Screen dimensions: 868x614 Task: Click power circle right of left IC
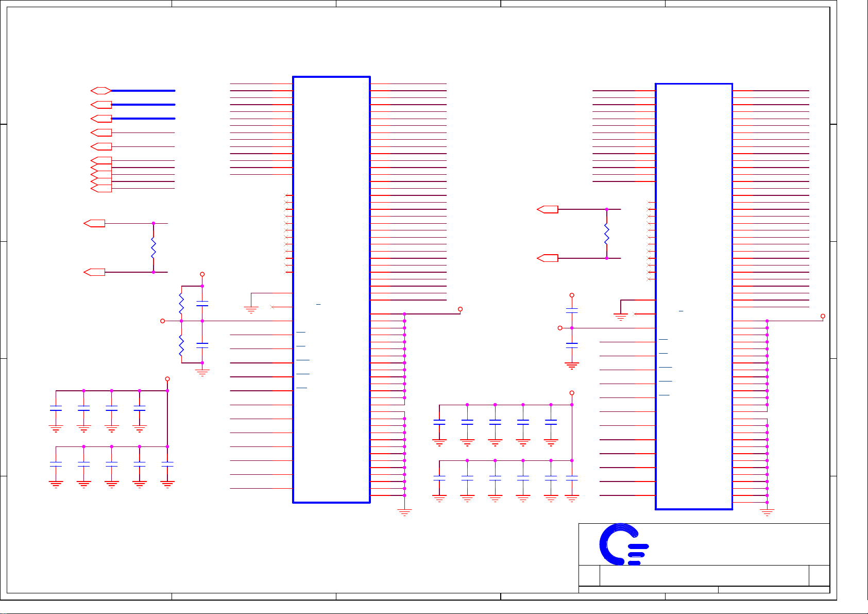point(461,309)
